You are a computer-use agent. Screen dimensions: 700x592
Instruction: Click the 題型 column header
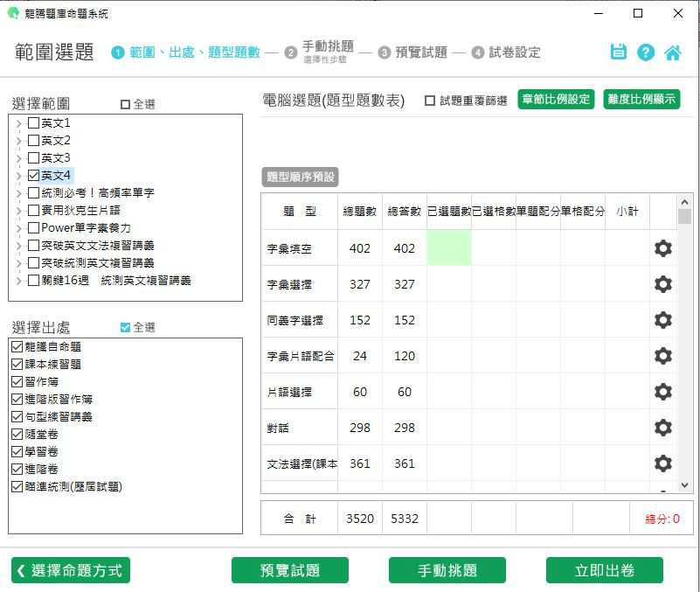pos(300,212)
